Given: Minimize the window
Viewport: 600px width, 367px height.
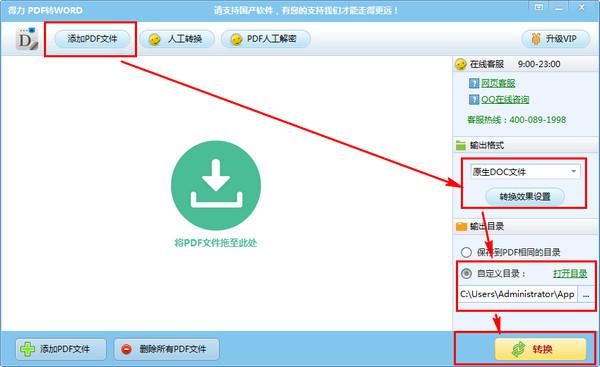Looking at the screenshot, I should click(559, 8).
